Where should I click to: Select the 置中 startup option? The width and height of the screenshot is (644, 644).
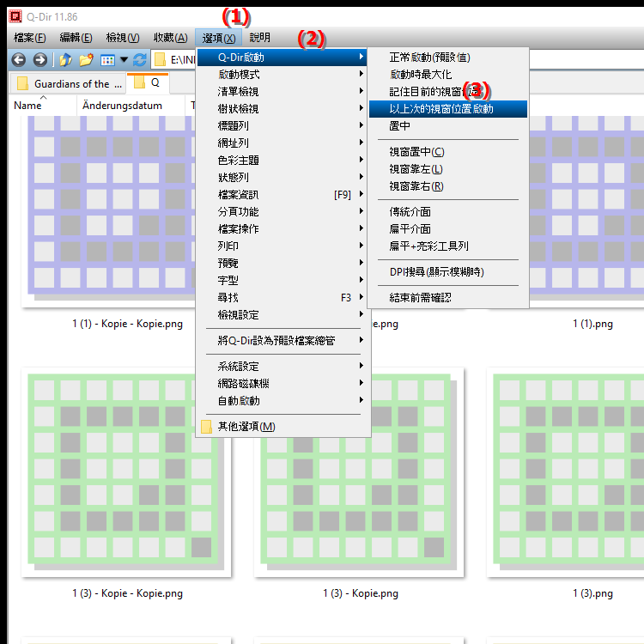pos(447,126)
